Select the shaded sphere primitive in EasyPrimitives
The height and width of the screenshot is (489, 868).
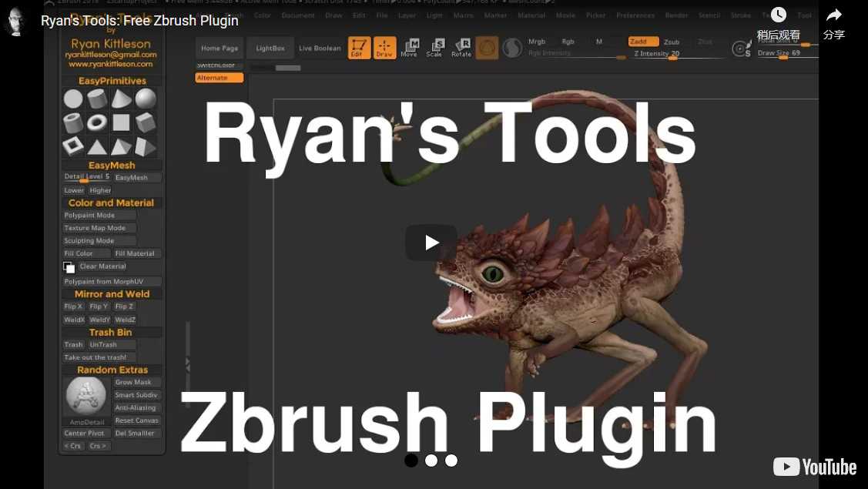(x=146, y=99)
